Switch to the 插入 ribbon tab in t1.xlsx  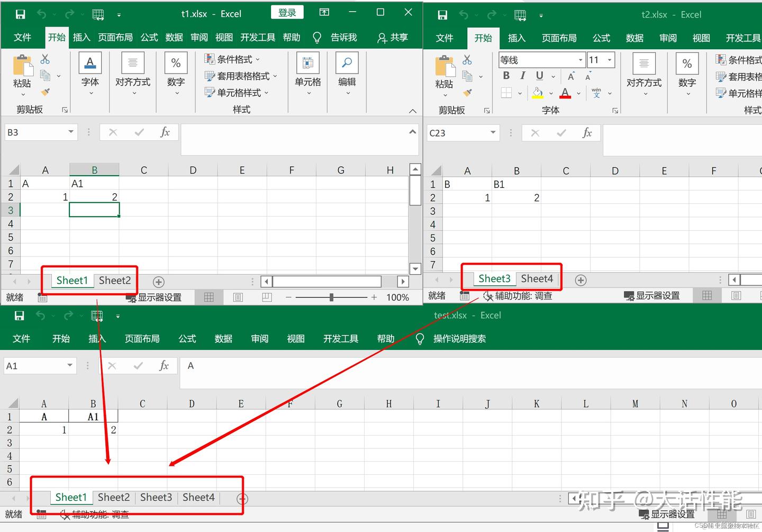pos(81,37)
